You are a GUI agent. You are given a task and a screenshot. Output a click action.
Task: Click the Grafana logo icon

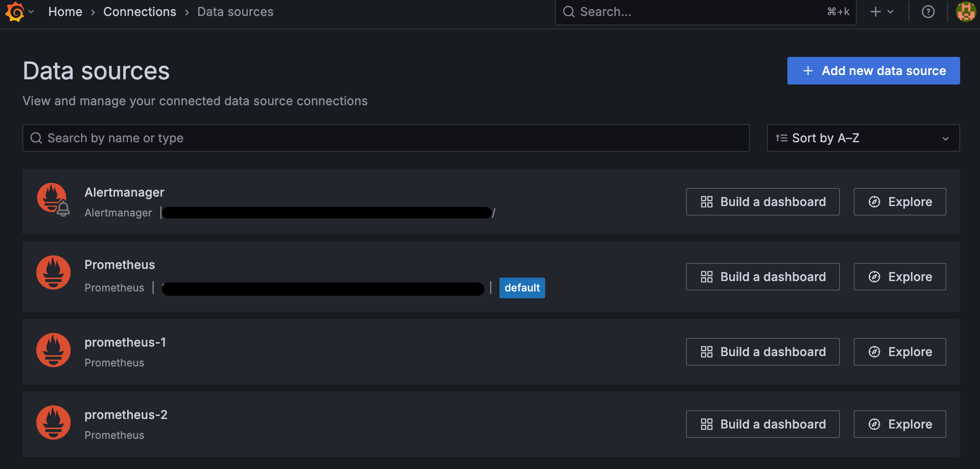click(16, 12)
